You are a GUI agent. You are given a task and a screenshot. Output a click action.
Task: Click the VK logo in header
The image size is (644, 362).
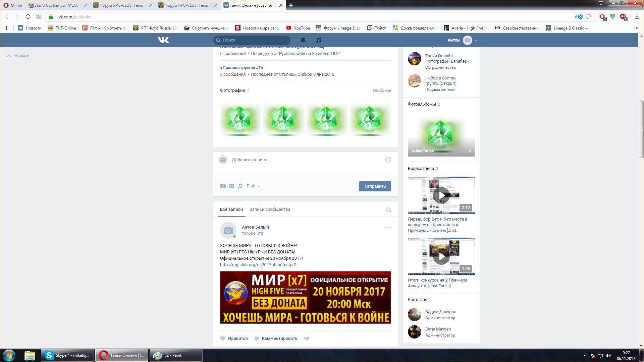163,40
